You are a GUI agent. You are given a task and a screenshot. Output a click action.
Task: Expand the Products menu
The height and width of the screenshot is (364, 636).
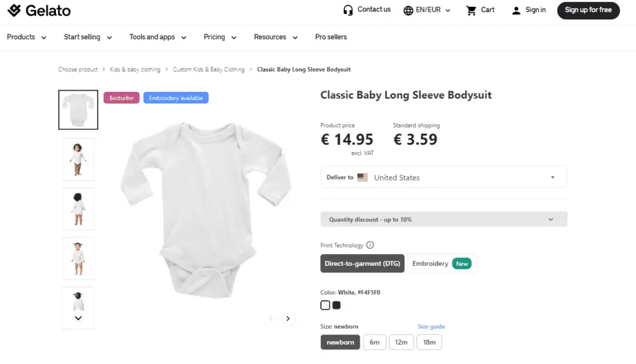(x=27, y=37)
